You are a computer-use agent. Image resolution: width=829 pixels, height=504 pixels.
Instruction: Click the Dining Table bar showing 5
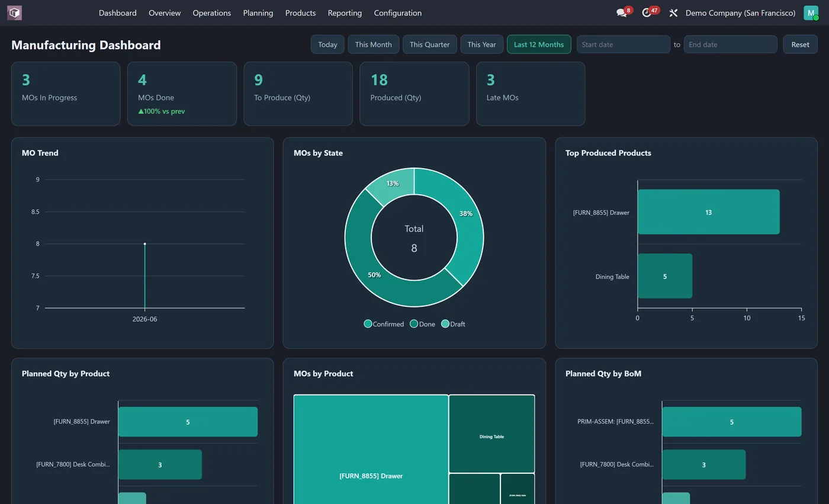pos(664,276)
